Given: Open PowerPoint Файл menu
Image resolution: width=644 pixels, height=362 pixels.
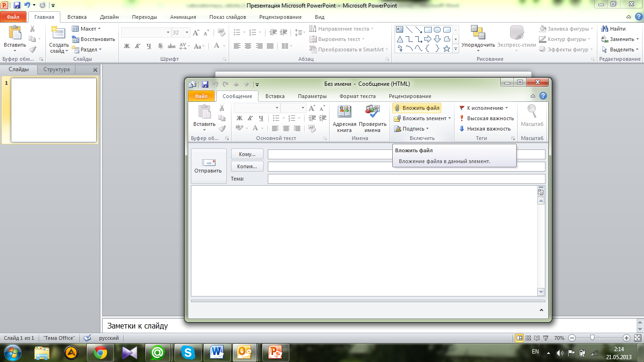Looking at the screenshot, I should coord(13,17).
